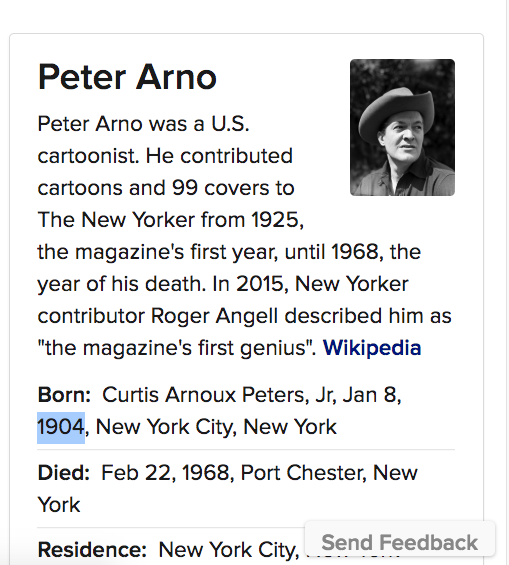The height and width of the screenshot is (565, 509).
Task: Select the Died label
Action: coord(63,472)
